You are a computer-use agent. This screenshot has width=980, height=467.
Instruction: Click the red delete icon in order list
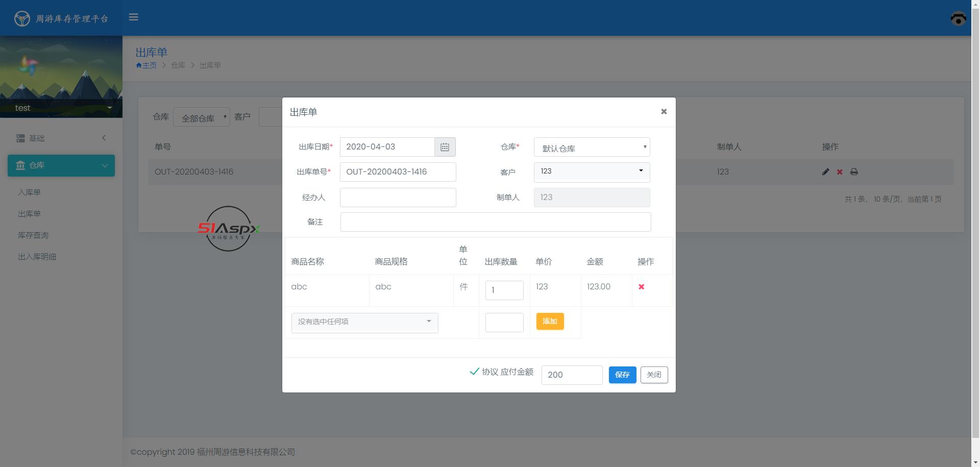pyautogui.click(x=840, y=172)
